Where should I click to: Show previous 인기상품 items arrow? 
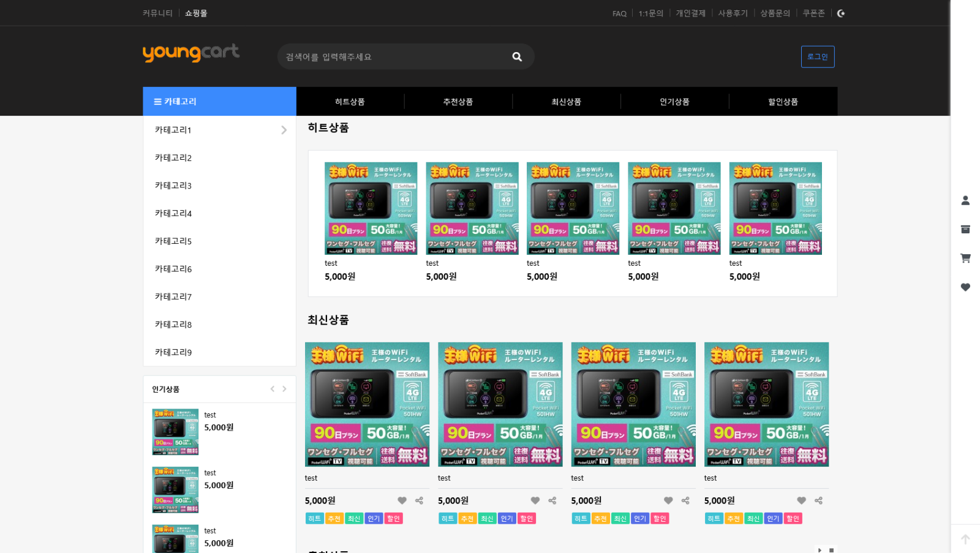273,389
